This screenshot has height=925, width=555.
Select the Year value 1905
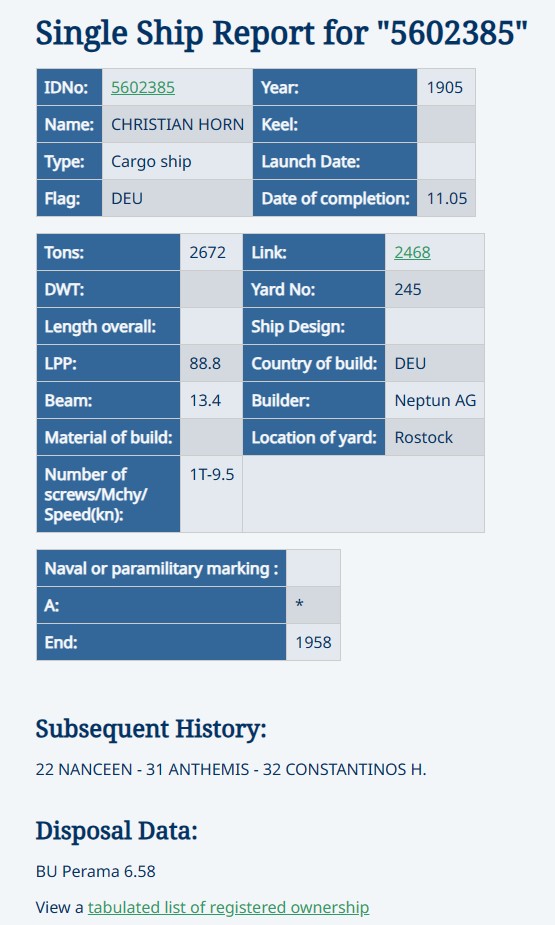[x=445, y=87]
